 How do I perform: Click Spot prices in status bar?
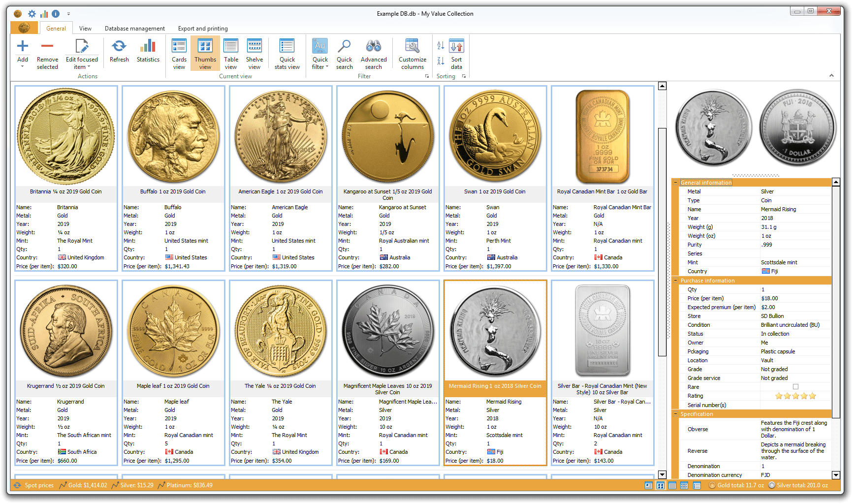pos(39,485)
